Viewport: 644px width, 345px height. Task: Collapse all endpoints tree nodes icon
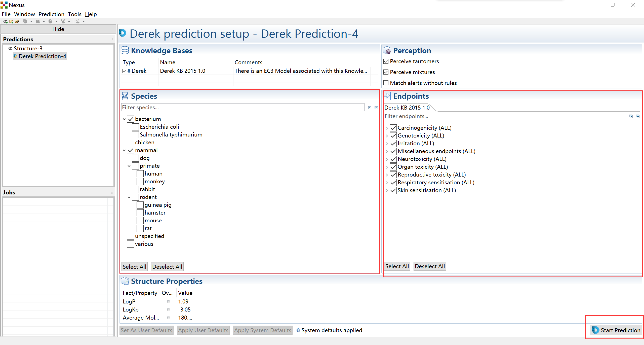pyautogui.click(x=638, y=116)
